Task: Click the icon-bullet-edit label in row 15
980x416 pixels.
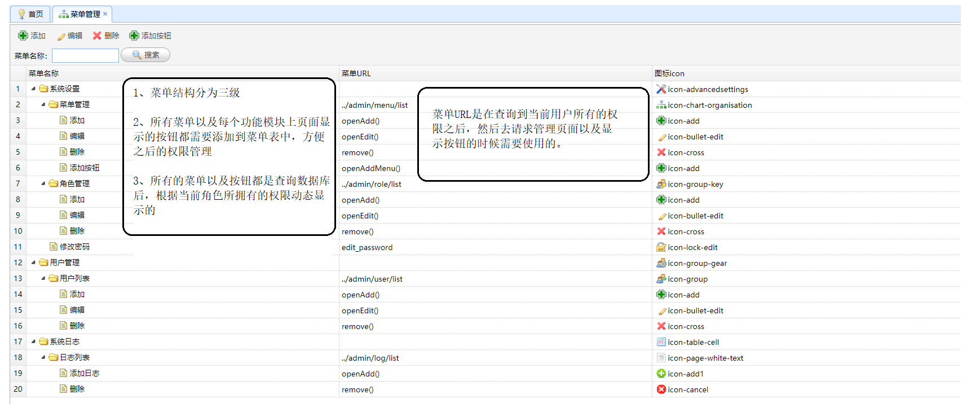Action: pyautogui.click(x=695, y=310)
